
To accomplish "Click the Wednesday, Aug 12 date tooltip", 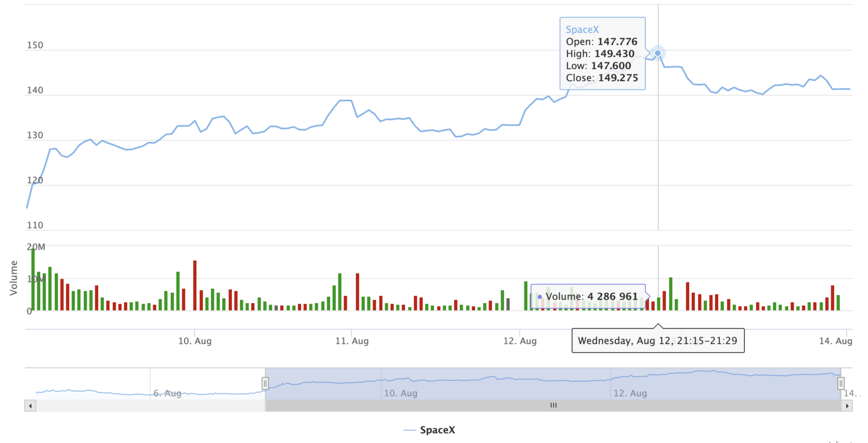I will tap(658, 341).
